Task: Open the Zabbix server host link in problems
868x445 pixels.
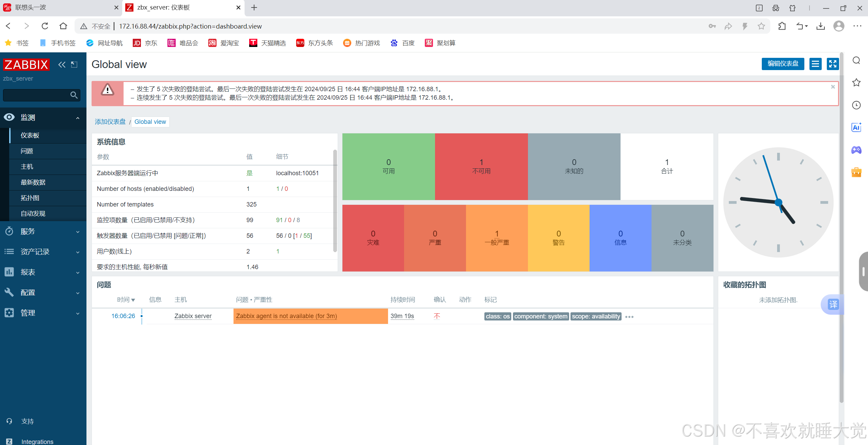Action: [193, 316]
